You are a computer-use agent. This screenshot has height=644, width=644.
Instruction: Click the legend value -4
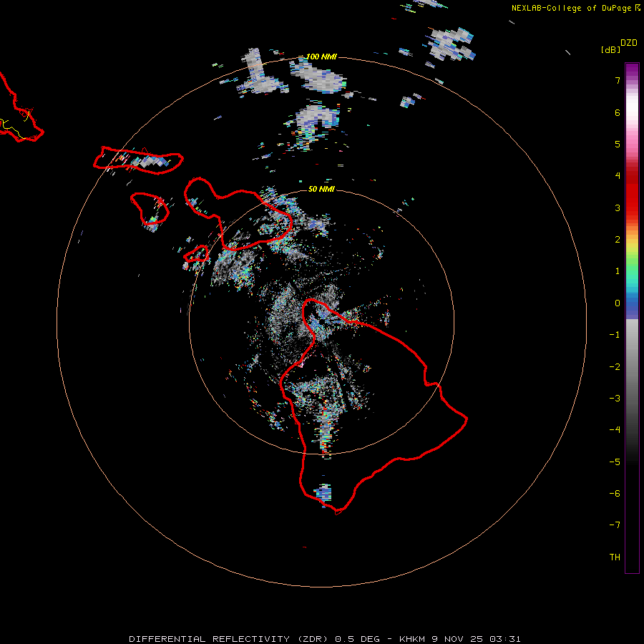[615, 430]
